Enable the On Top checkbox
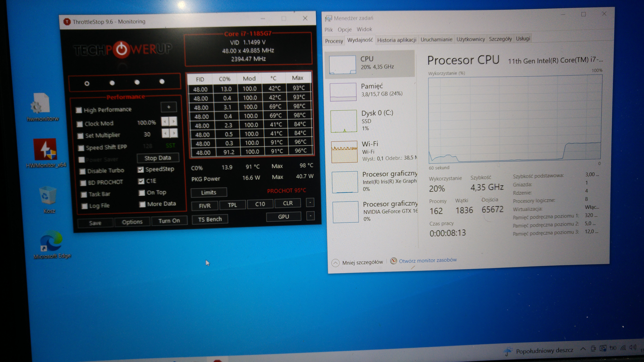The image size is (644, 362). (x=142, y=193)
